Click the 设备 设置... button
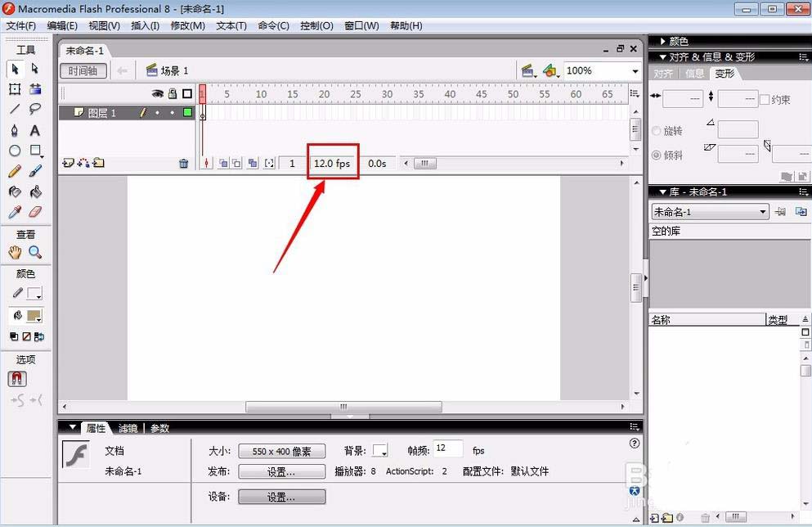812x527 pixels. (x=282, y=497)
